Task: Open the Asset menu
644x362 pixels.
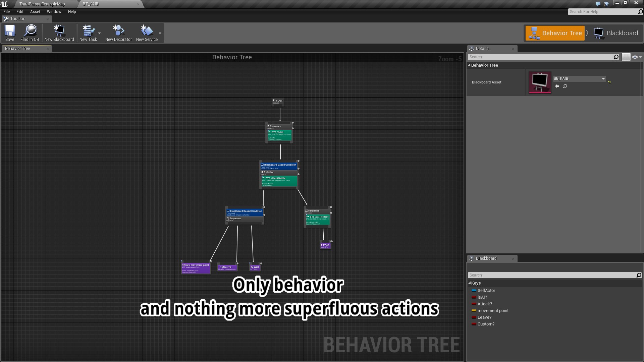Action: click(x=35, y=11)
